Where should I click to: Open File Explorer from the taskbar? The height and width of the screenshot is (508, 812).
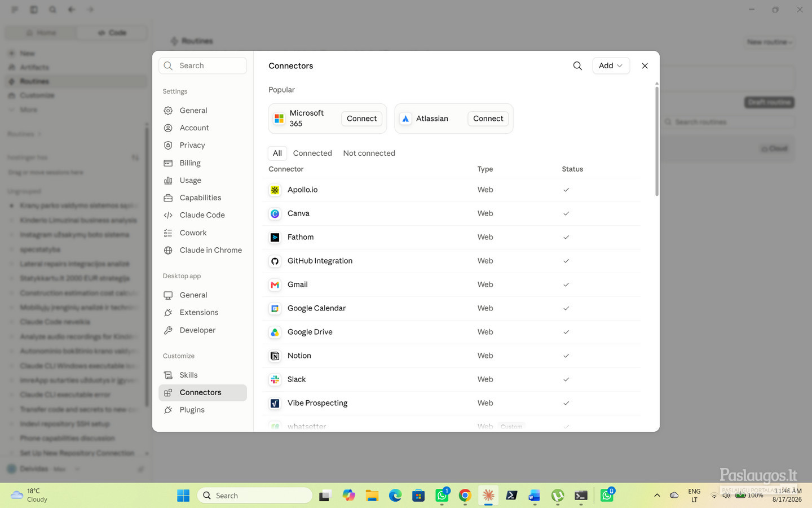(x=372, y=496)
